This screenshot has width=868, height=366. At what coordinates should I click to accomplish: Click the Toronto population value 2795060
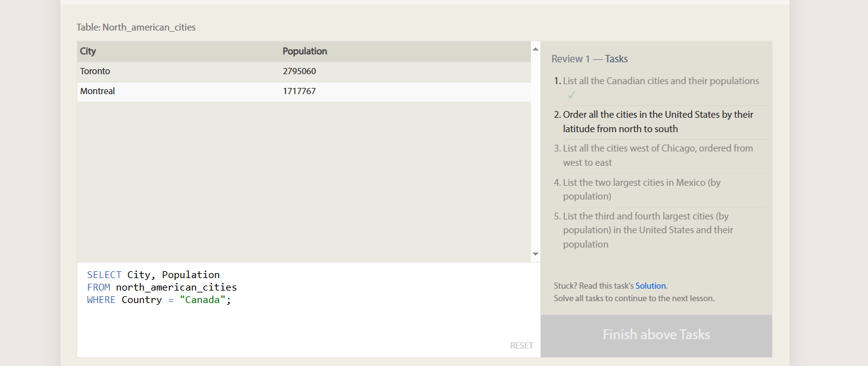299,71
